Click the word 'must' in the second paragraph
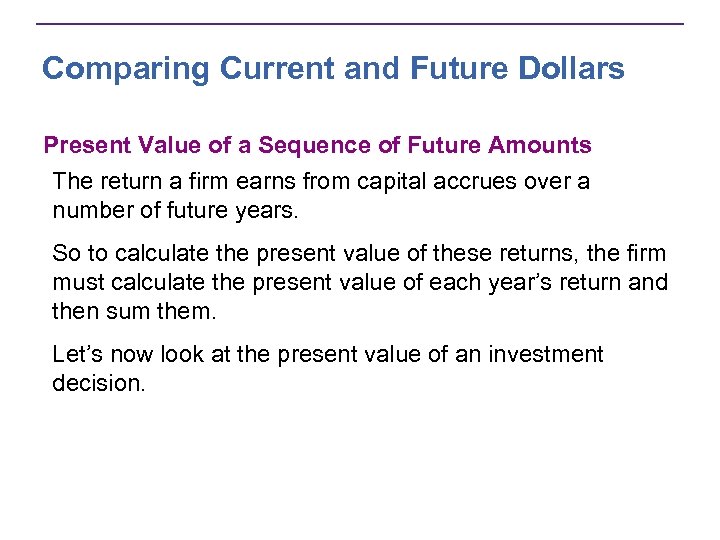 [x=80, y=283]
